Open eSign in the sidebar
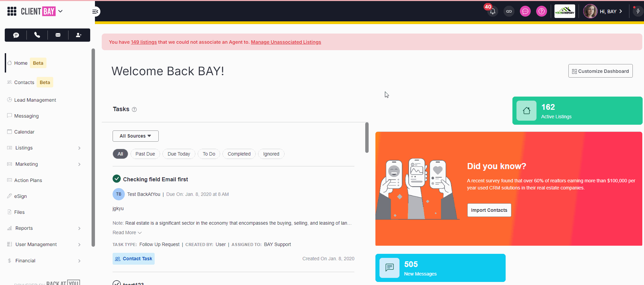Viewport: 644px width, 285px height. tap(20, 196)
